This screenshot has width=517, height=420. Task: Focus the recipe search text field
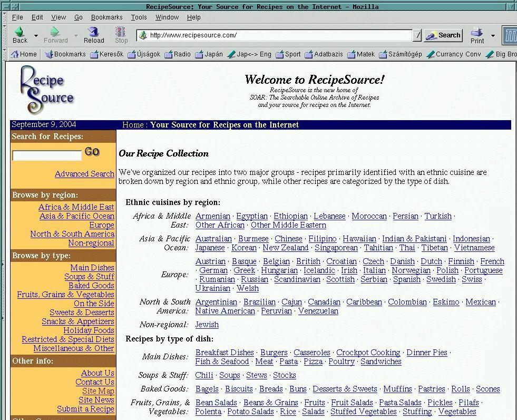pyautogui.click(x=47, y=155)
